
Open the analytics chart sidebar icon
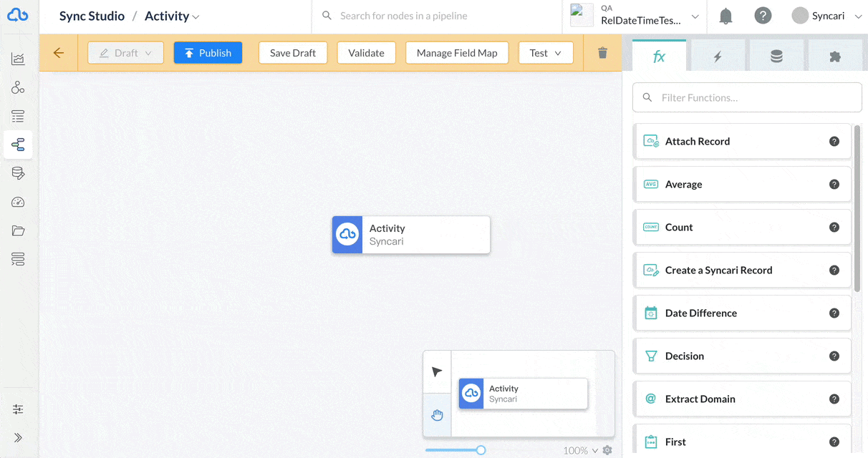point(18,59)
